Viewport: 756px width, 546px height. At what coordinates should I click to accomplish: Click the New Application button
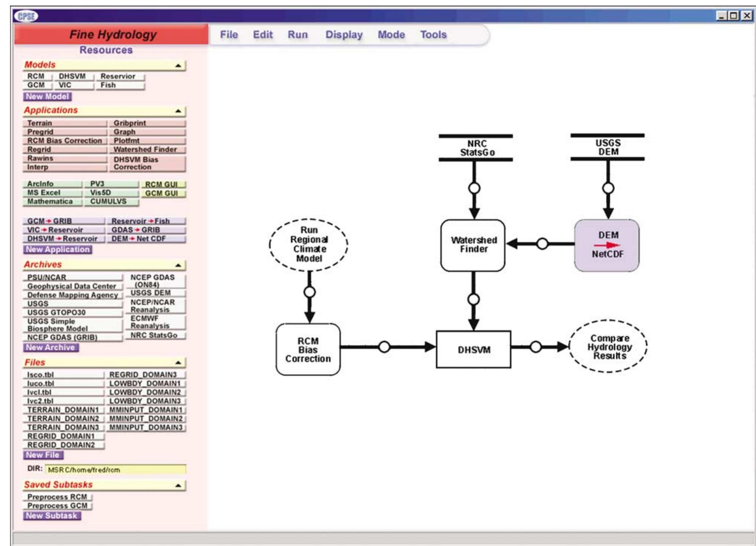pos(58,250)
